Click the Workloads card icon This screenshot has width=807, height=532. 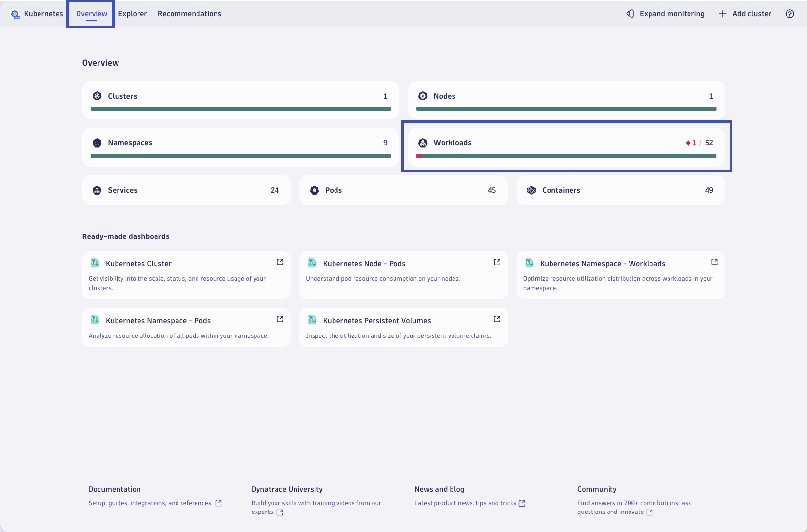(x=423, y=143)
